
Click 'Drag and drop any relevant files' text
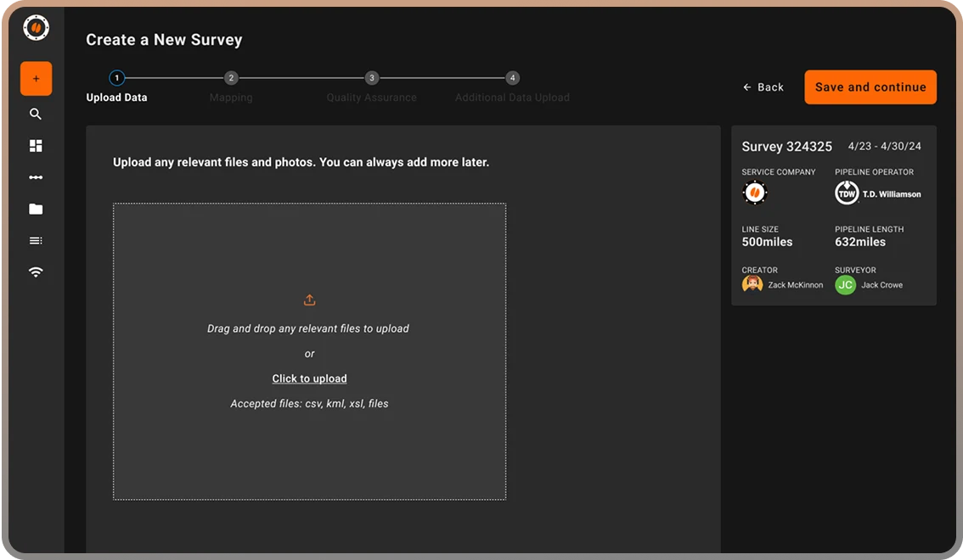[x=308, y=328]
